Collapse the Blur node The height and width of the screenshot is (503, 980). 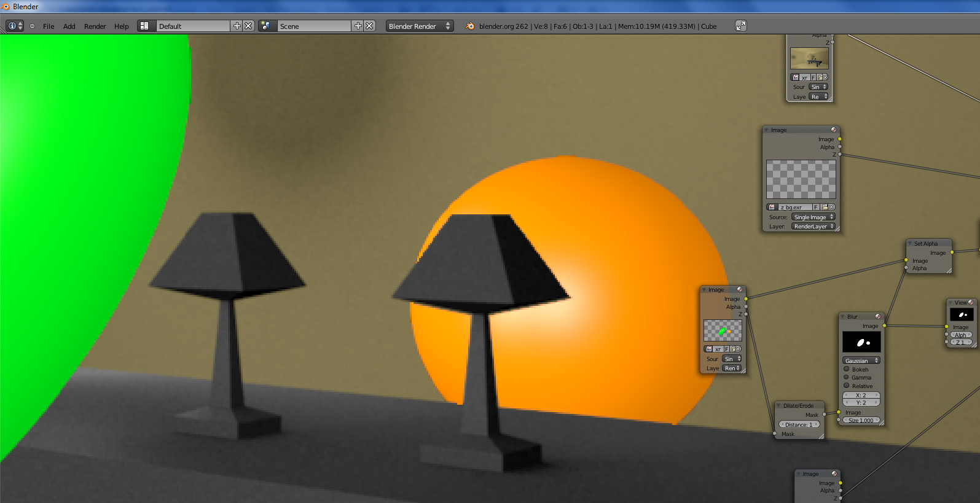coord(842,317)
